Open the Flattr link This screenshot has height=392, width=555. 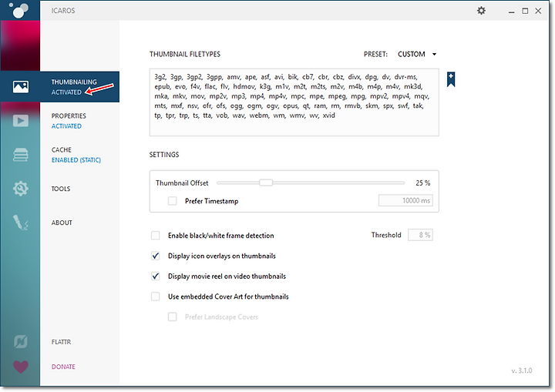(x=61, y=342)
